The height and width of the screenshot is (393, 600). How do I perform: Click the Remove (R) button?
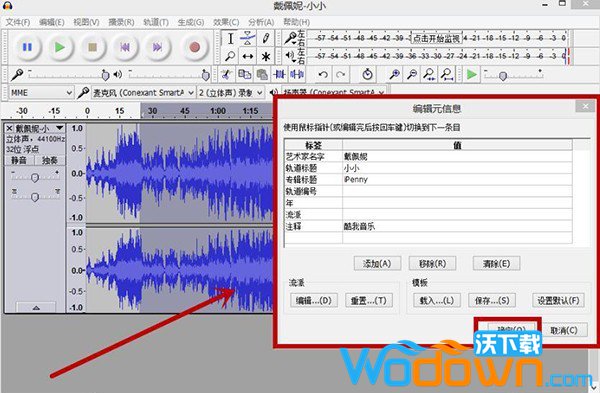tap(432, 264)
